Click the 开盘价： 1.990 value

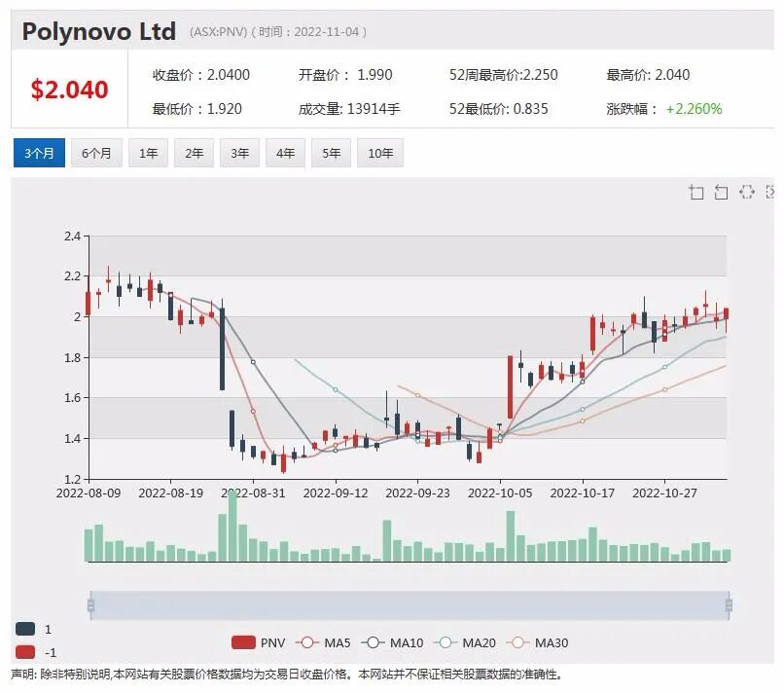(345, 75)
